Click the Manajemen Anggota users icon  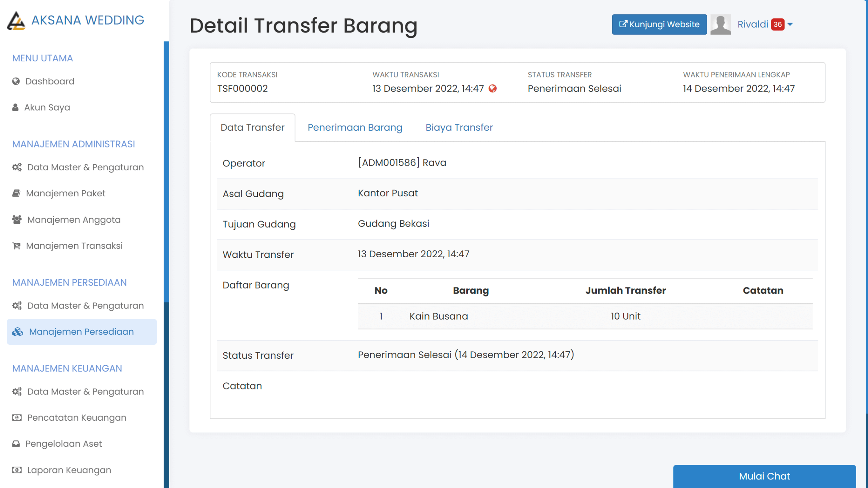pyautogui.click(x=16, y=220)
